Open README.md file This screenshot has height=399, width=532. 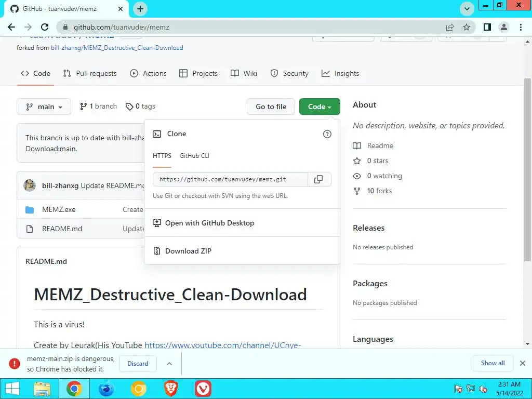[x=62, y=229]
